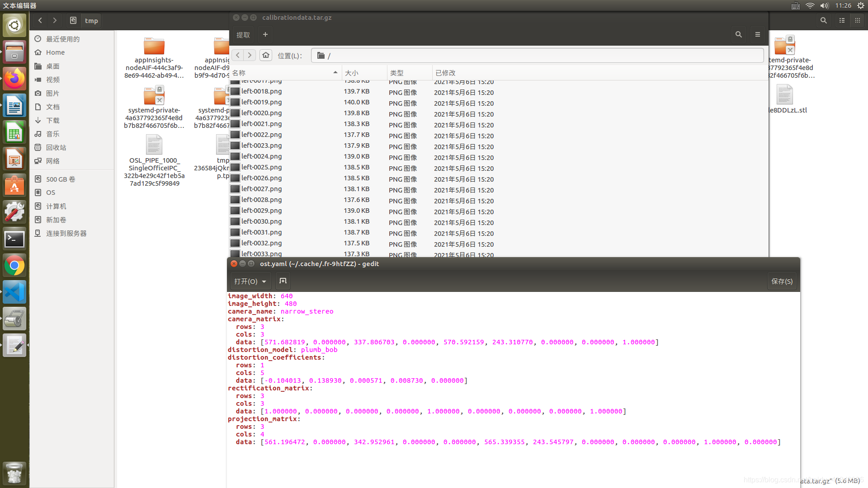Image resolution: width=868 pixels, height=488 pixels.
Task: Select left-0025.png in archive list
Action: pos(261,167)
